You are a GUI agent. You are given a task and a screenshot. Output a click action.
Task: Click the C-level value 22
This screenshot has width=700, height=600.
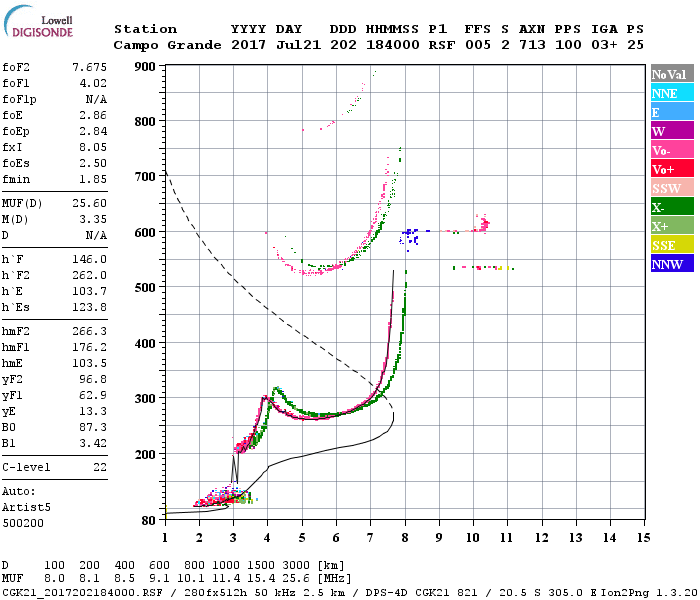pos(100,467)
